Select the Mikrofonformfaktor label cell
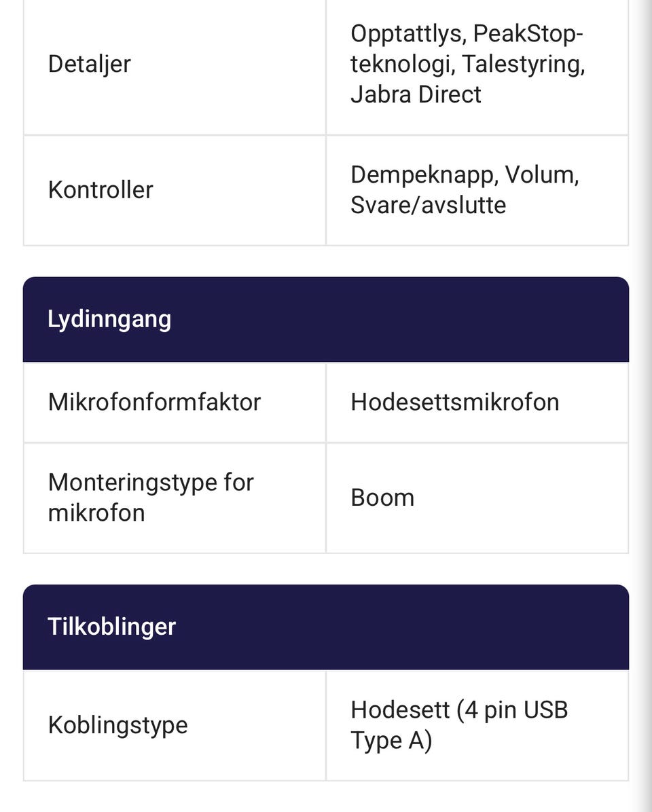 175,403
